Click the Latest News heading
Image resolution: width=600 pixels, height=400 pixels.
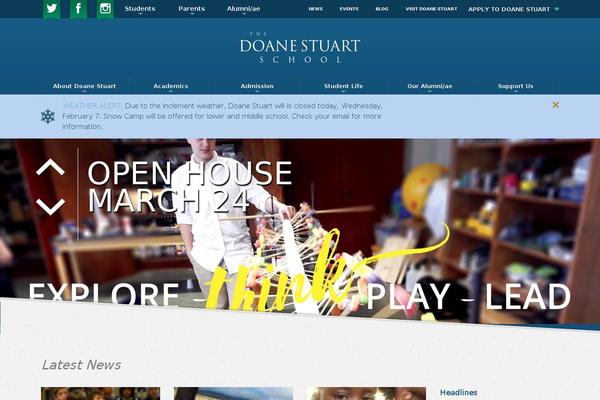tap(82, 365)
